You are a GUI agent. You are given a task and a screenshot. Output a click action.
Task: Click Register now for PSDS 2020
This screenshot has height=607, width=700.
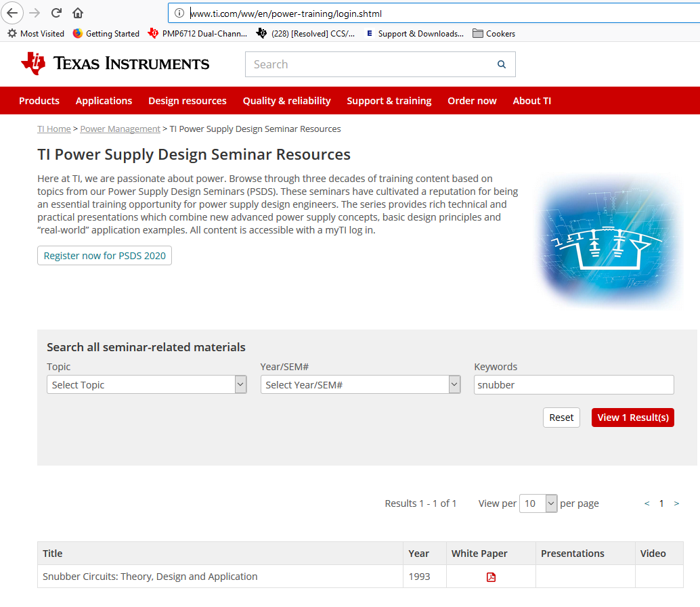tap(104, 256)
